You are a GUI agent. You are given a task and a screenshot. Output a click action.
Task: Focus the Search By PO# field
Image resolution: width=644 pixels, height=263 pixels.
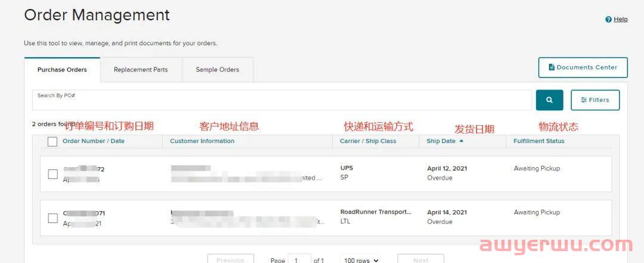pos(282,100)
